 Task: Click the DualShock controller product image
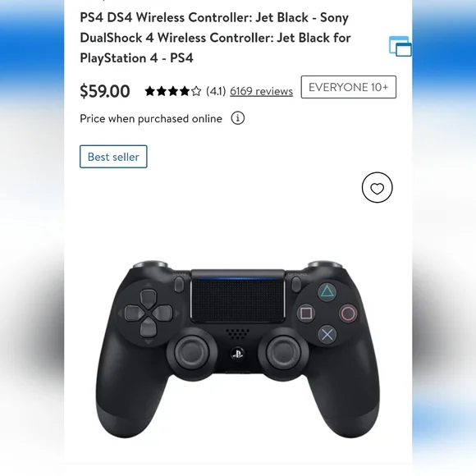[238, 349]
